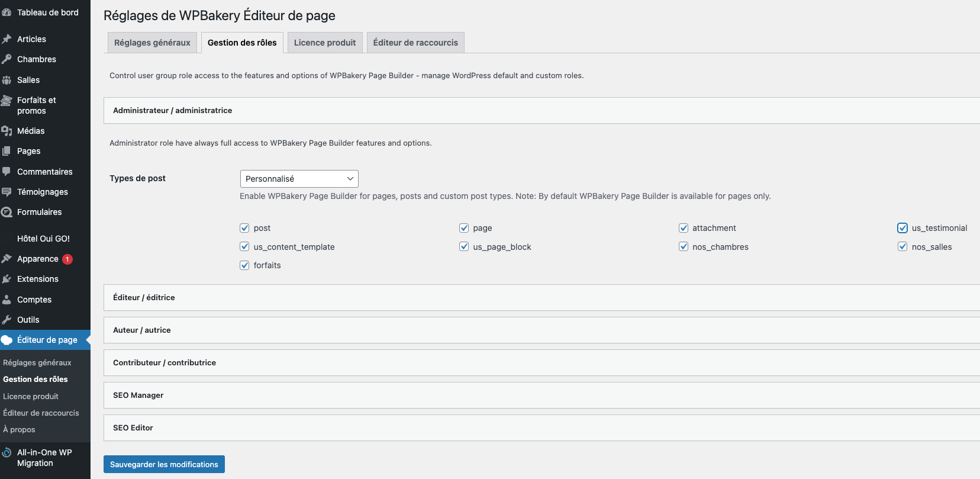Viewport: 980px width, 479px height.
Task: Open the Types de post dropdown
Action: (299, 179)
